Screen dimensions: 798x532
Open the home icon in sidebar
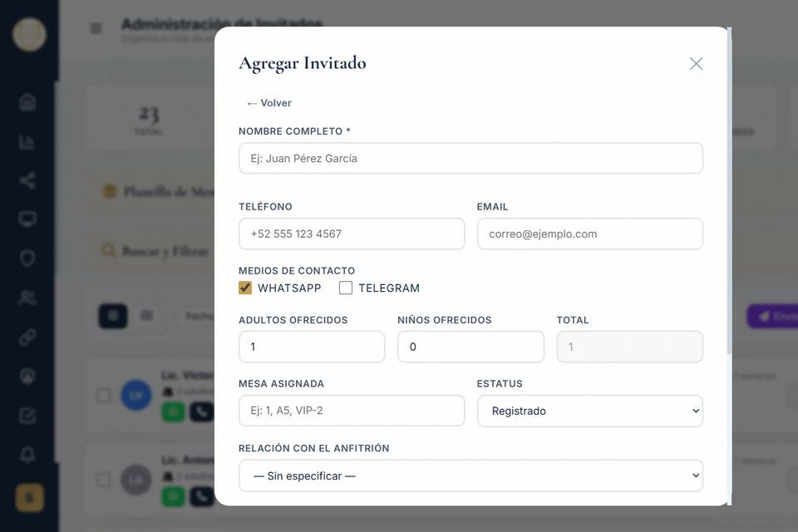(x=27, y=101)
